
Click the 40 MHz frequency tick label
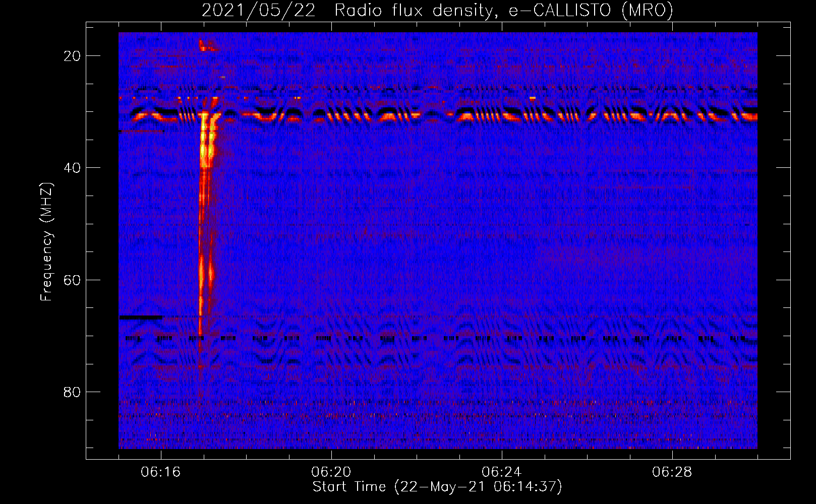[72, 168]
